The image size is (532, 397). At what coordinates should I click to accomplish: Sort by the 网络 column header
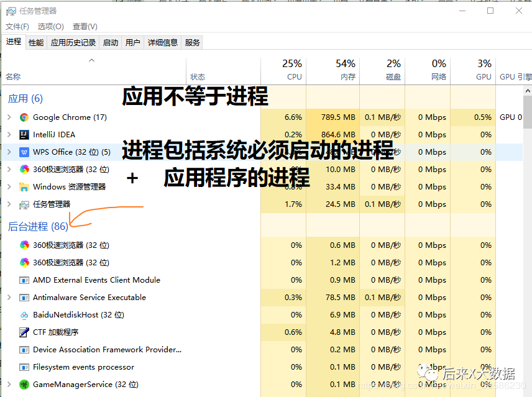pyautogui.click(x=428, y=71)
